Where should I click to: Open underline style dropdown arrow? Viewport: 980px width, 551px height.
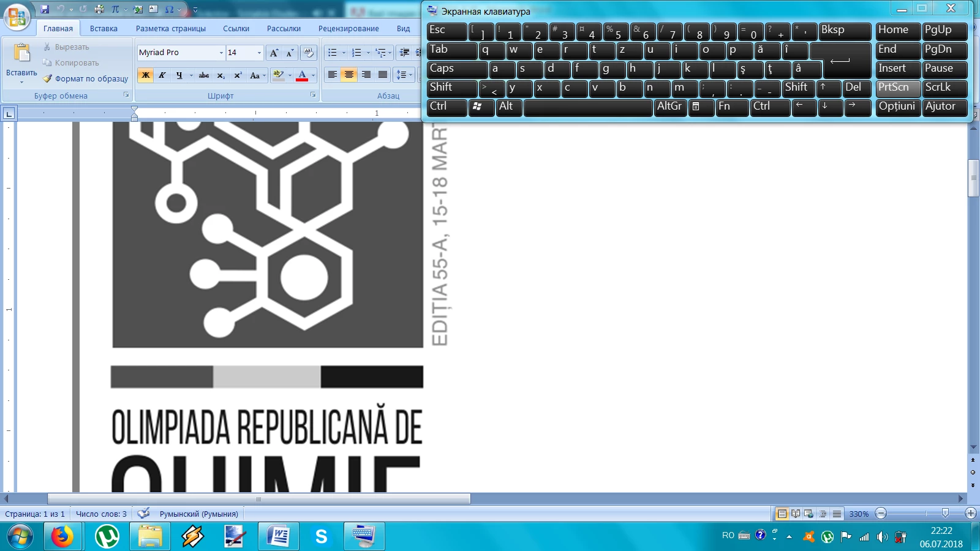tap(191, 76)
